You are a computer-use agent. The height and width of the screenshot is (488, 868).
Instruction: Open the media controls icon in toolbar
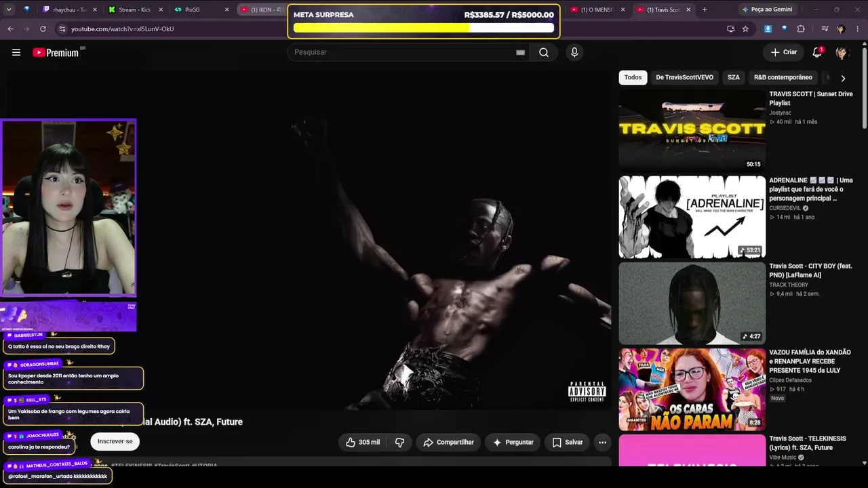[825, 28]
